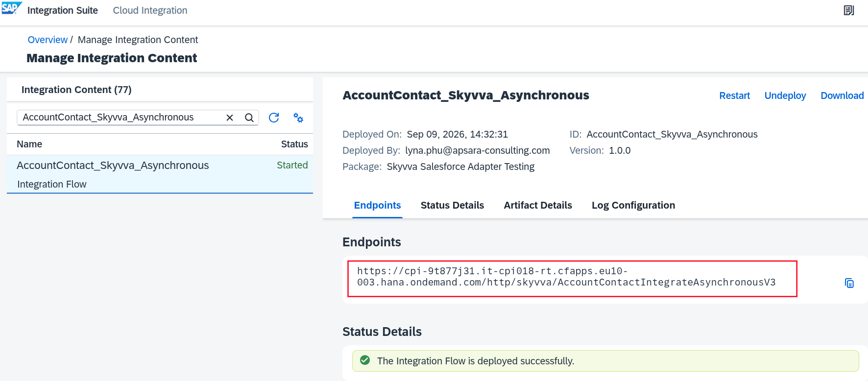The image size is (868, 381).
Task: Click the Integration Suite product title
Action: coord(63,10)
